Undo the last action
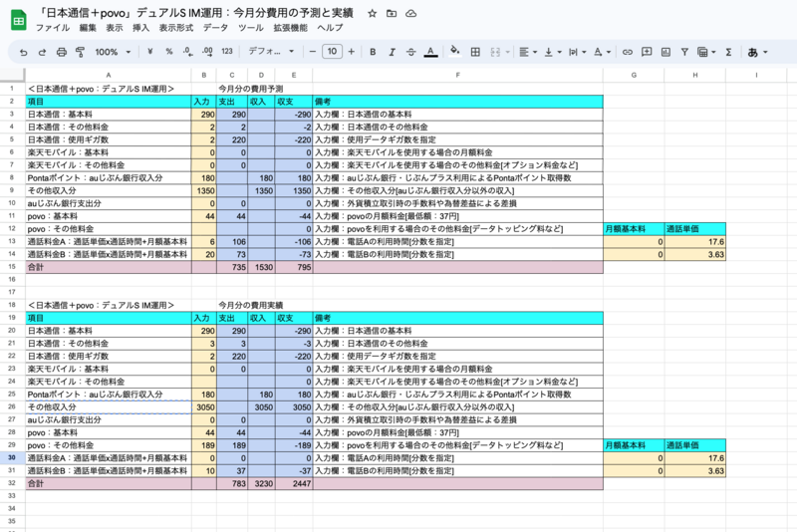 coord(23,52)
